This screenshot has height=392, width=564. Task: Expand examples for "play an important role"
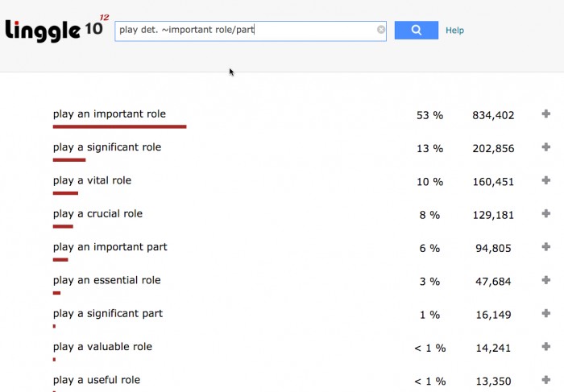click(546, 114)
